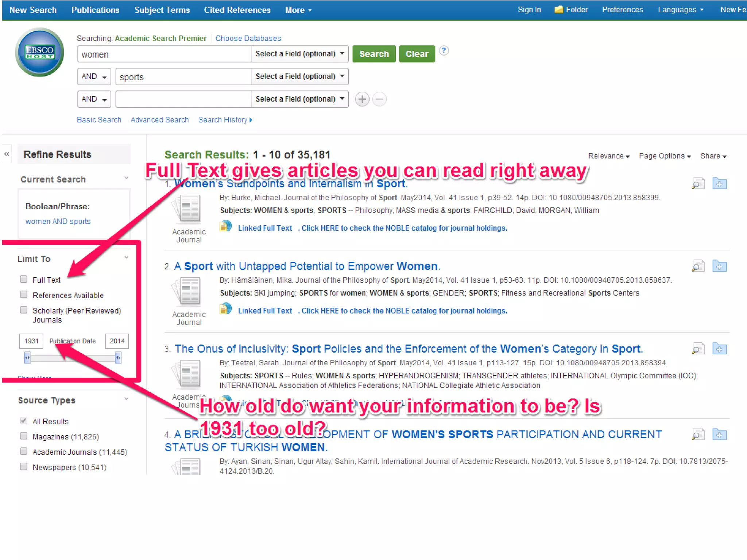This screenshot has height=560, width=747.
Task: Click the left publication date slider handle
Action: [27, 358]
